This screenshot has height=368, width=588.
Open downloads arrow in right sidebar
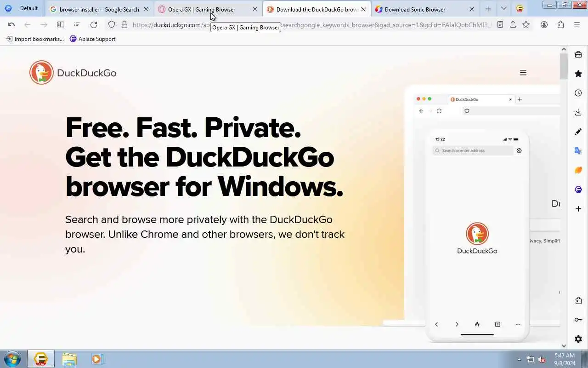point(578,112)
